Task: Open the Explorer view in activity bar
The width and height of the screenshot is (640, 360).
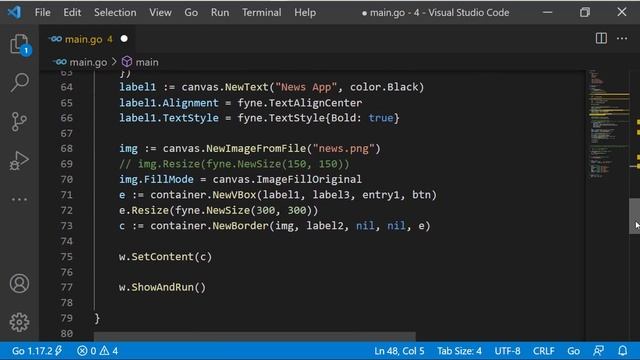Action: pos(19,44)
